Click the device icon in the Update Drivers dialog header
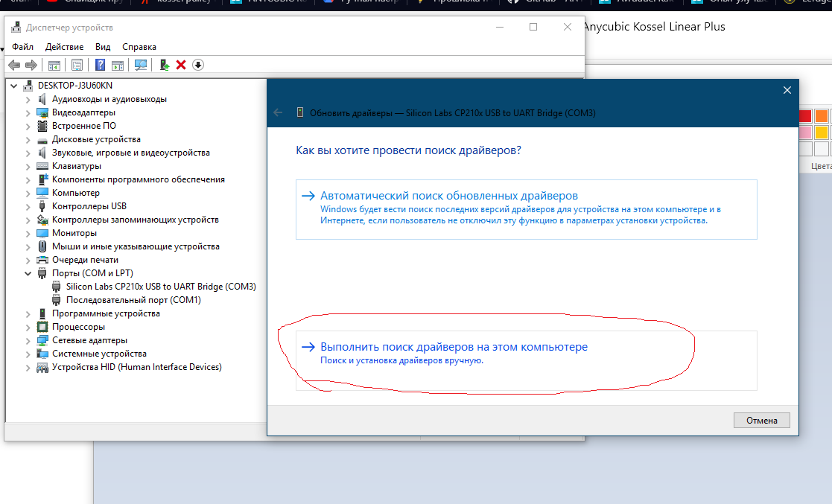 [x=299, y=112]
